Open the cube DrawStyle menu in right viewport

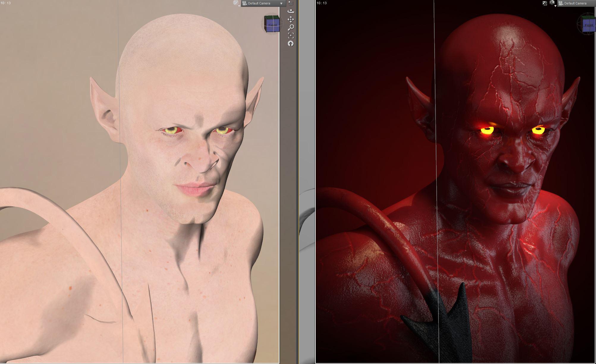[552, 3]
